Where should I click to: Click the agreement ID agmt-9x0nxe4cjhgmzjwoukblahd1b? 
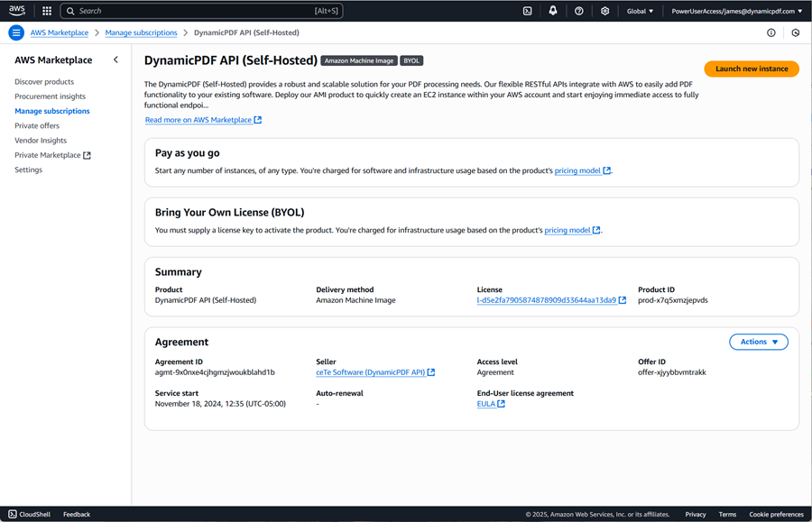click(x=215, y=372)
